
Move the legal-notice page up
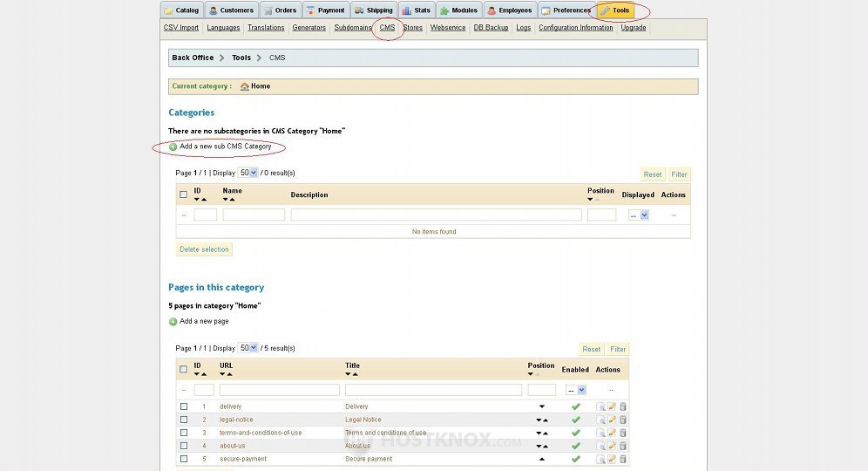click(x=546, y=420)
